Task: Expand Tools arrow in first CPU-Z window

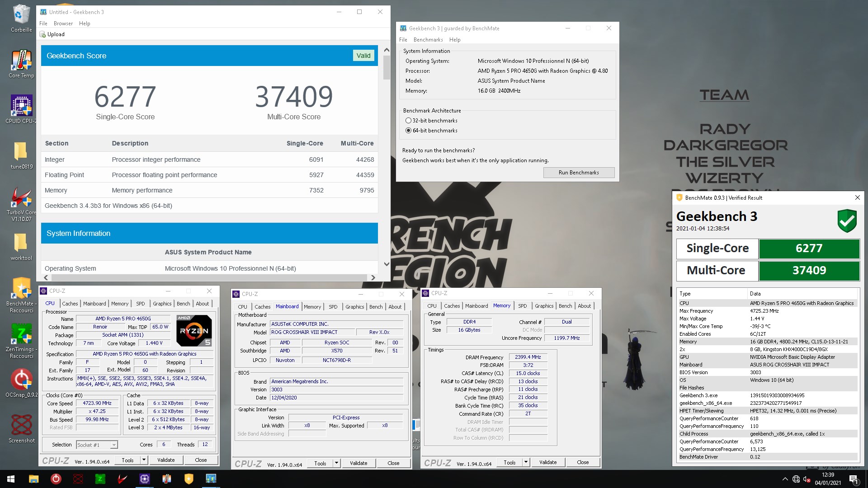Action: 144,460
